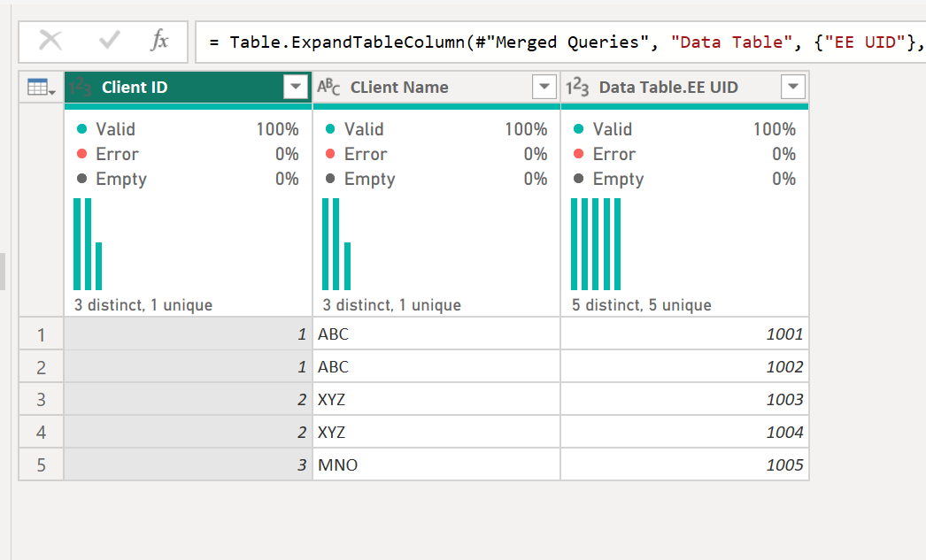Select the XYZ cell in row 3
Image resolution: width=926 pixels, height=560 pixels.
[x=436, y=400]
